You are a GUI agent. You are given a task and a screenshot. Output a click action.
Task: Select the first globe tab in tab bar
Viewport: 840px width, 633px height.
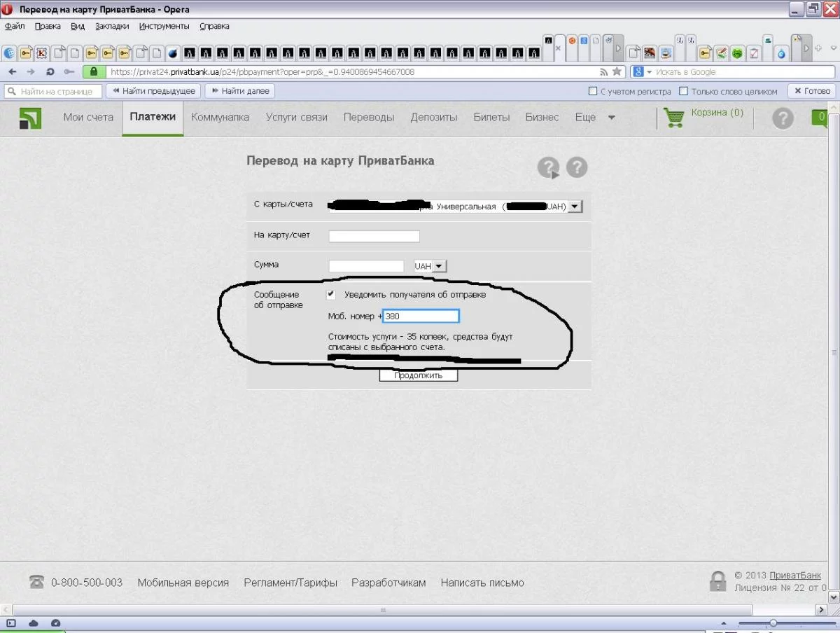pyautogui.click(x=10, y=53)
